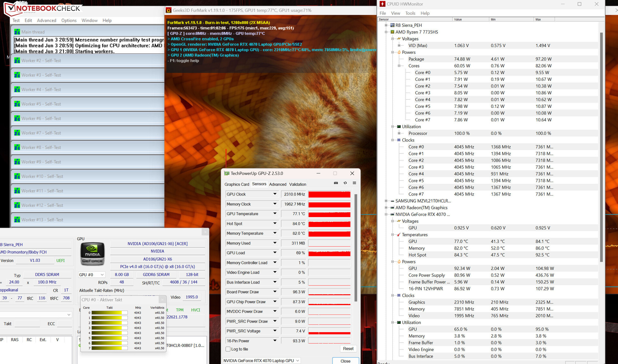Open the GPU #0 selector dropdown
Screen dimensions: 618x364
[102, 275]
